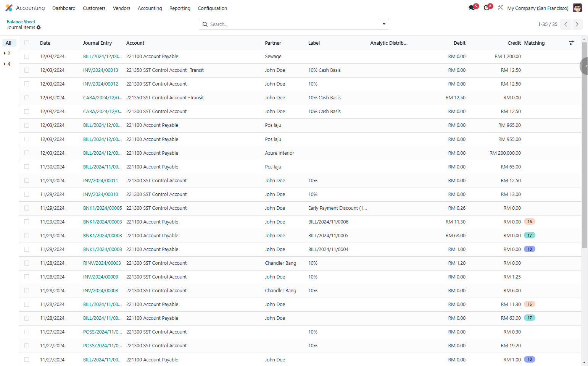Open the search options dropdown toggle

coord(384,24)
